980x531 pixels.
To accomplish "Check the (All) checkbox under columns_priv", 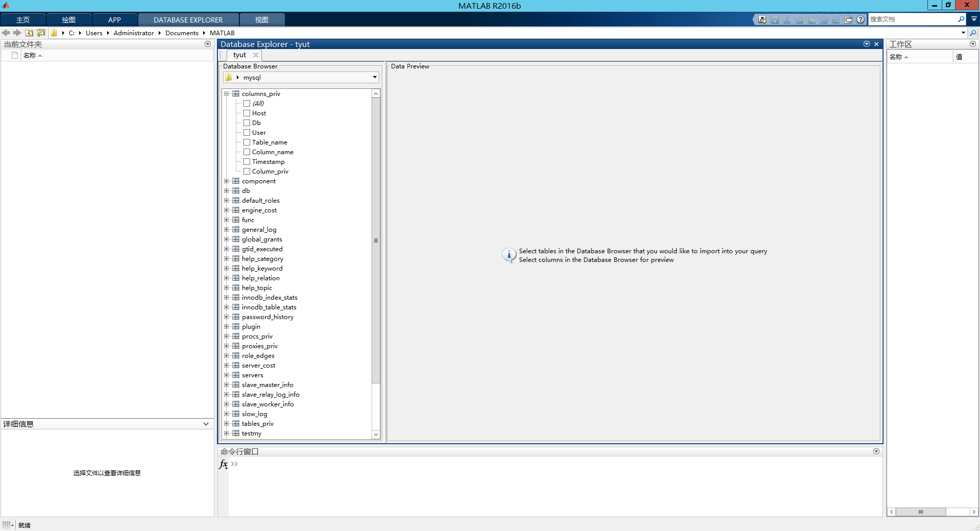I will (x=247, y=103).
